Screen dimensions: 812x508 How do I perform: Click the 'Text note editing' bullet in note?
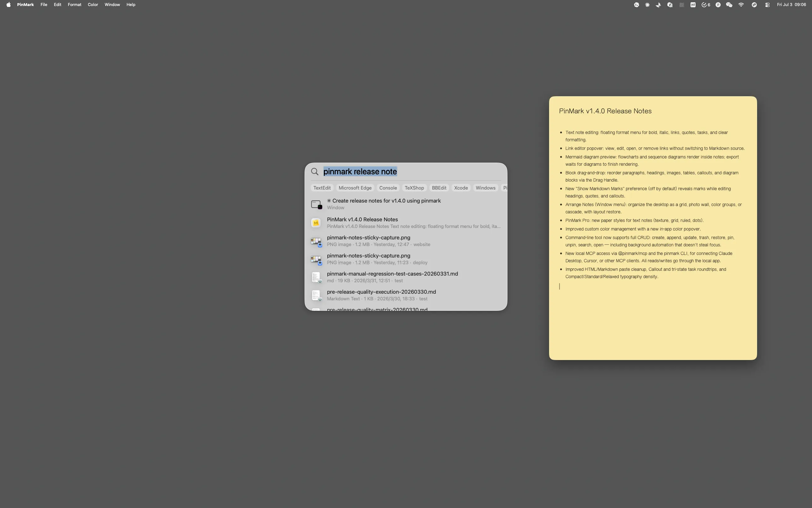coord(646,136)
